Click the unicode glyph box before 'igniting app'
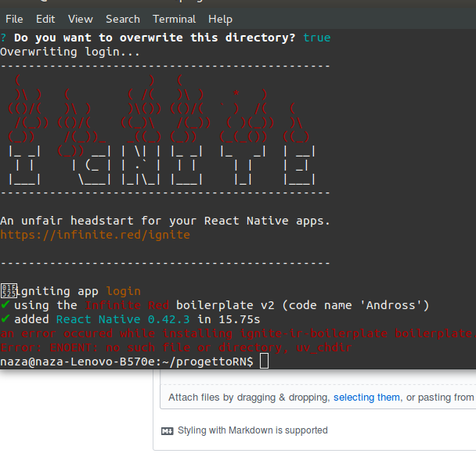 (9, 291)
